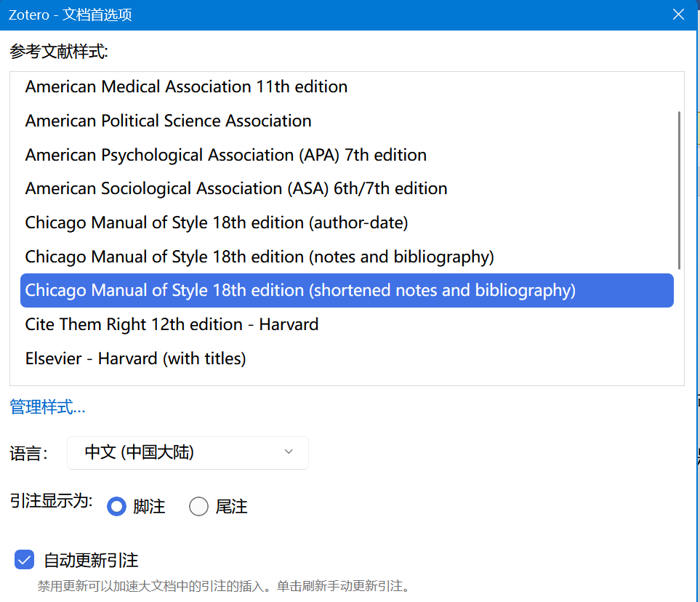Select American Political Science Association style
Screen dimensions: 700x602
168,121
